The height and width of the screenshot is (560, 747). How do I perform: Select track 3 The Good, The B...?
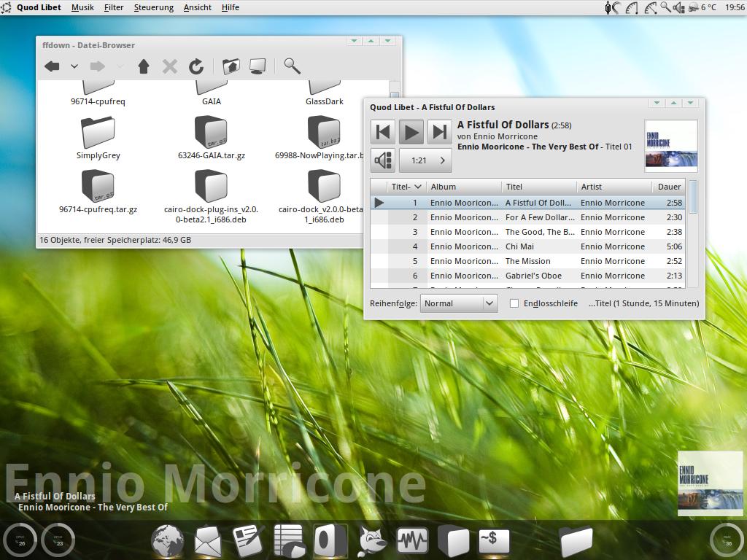point(527,232)
